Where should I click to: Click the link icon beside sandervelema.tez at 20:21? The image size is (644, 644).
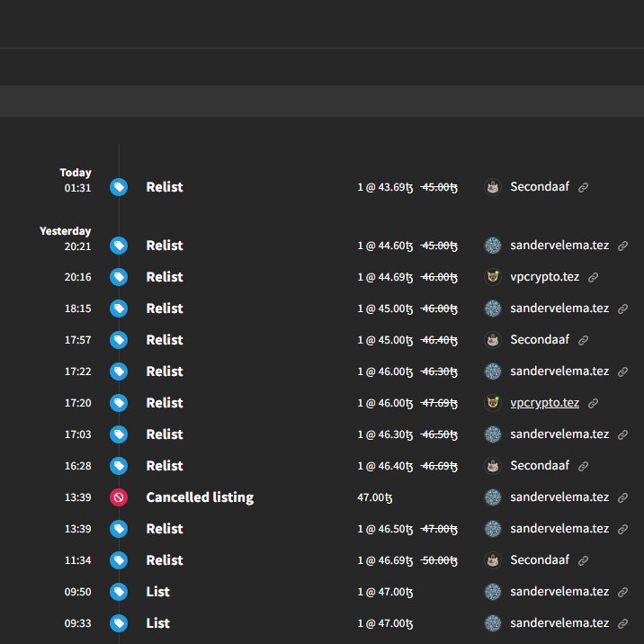click(622, 246)
